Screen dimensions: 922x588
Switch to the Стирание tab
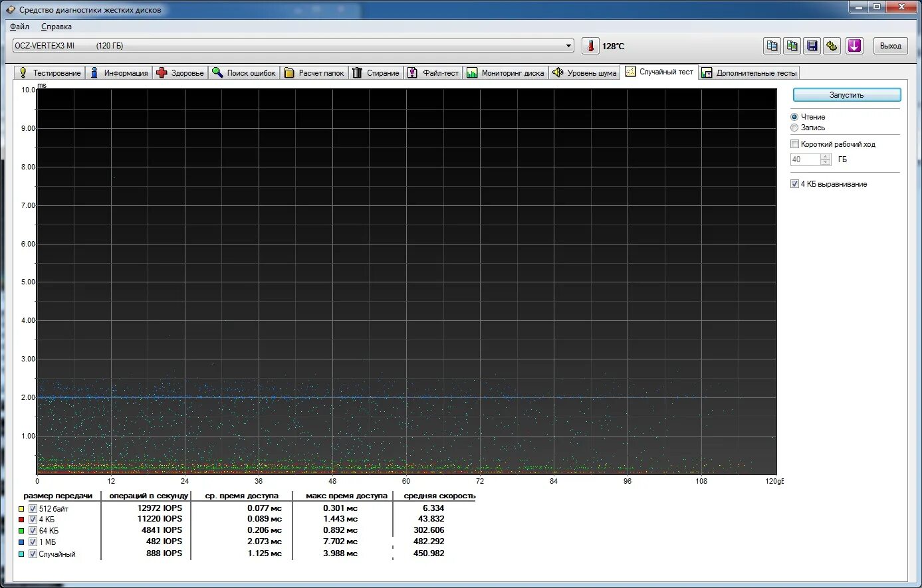point(376,73)
